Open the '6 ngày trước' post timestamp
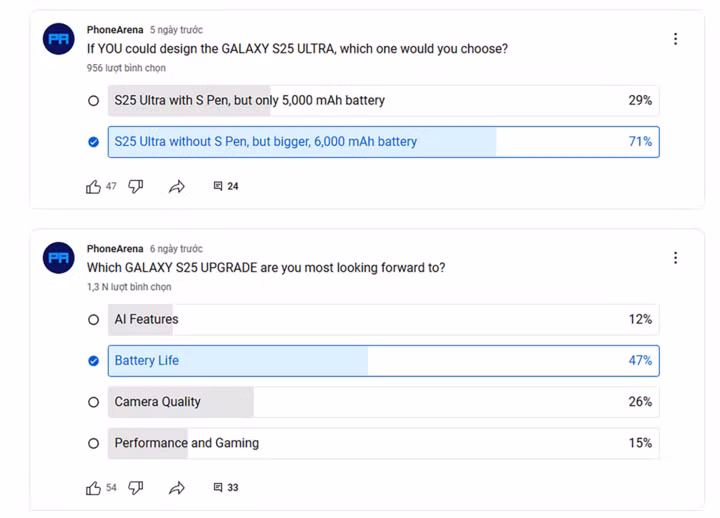 [x=176, y=249]
